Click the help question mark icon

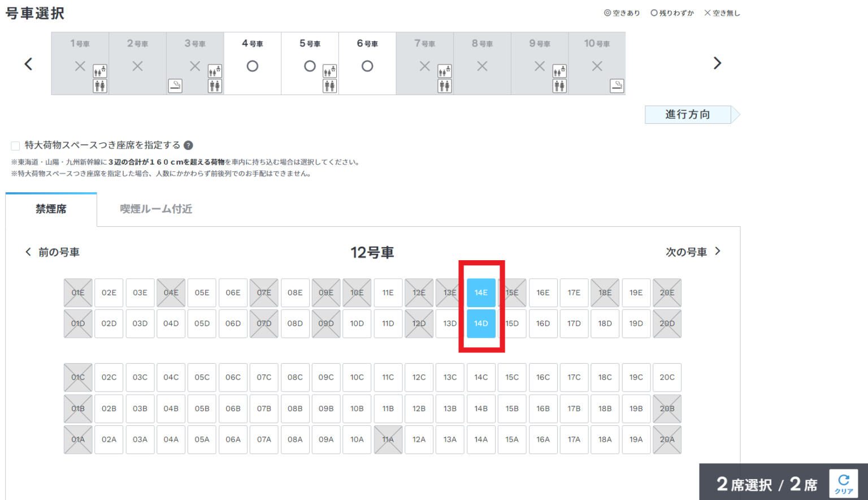(x=188, y=145)
